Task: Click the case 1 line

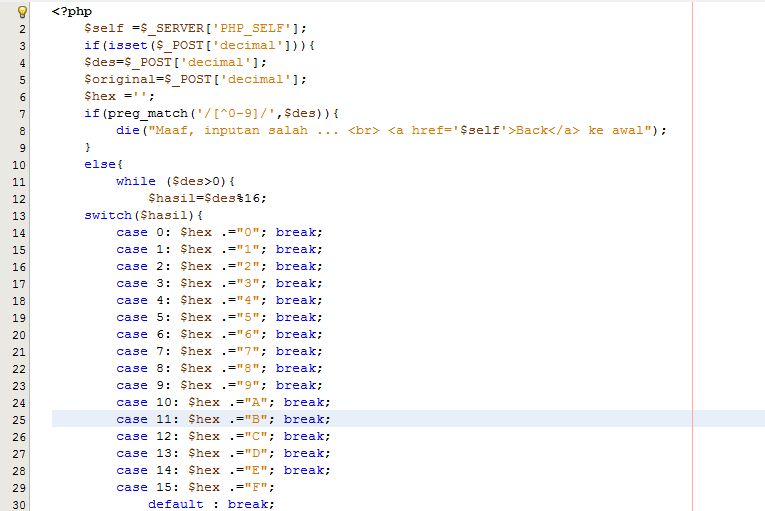Action: [x=220, y=249]
